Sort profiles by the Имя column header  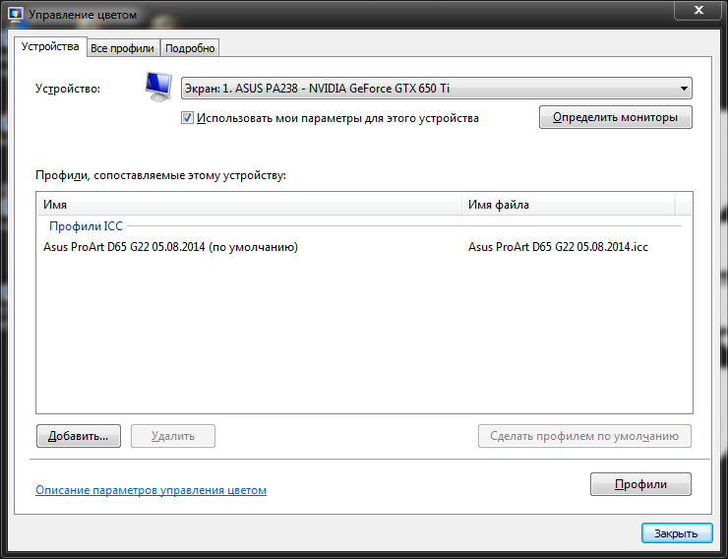point(249,205)
